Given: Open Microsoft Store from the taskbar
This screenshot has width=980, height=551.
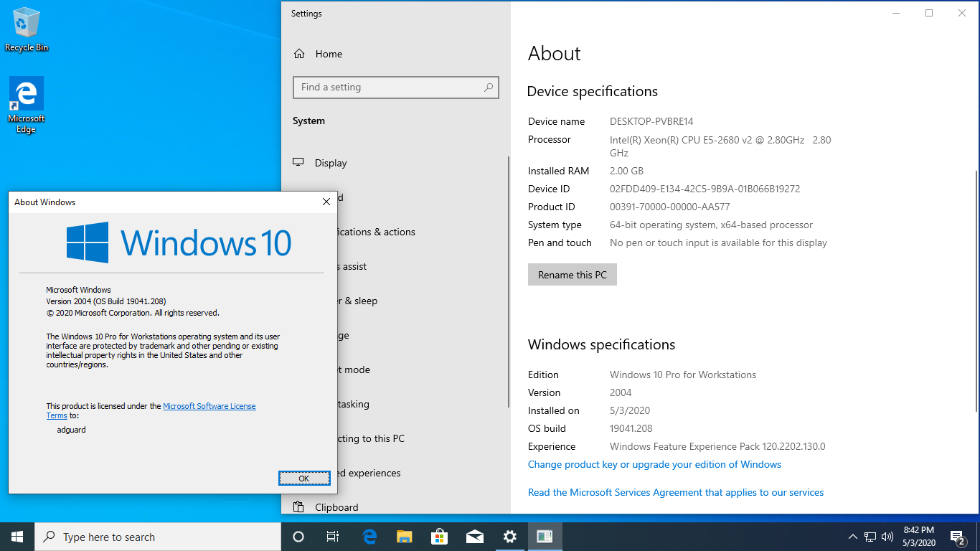Looking at the screenshot, I should [x=439, y=537].
